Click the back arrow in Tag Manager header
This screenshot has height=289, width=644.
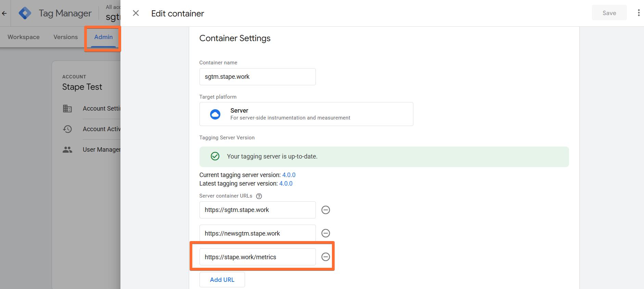(x=4, y=13)
